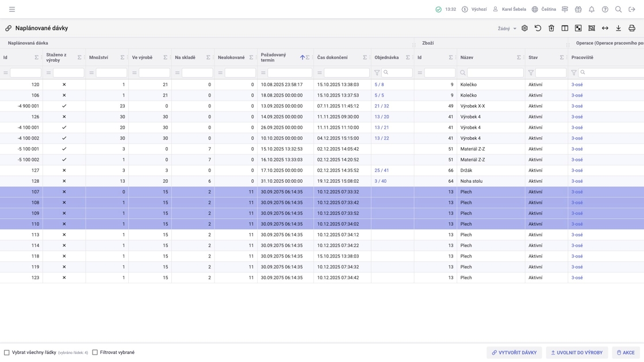Open the grid settings gear icon
The width and height of the screenshot is (644, 362).
(524, 28)
